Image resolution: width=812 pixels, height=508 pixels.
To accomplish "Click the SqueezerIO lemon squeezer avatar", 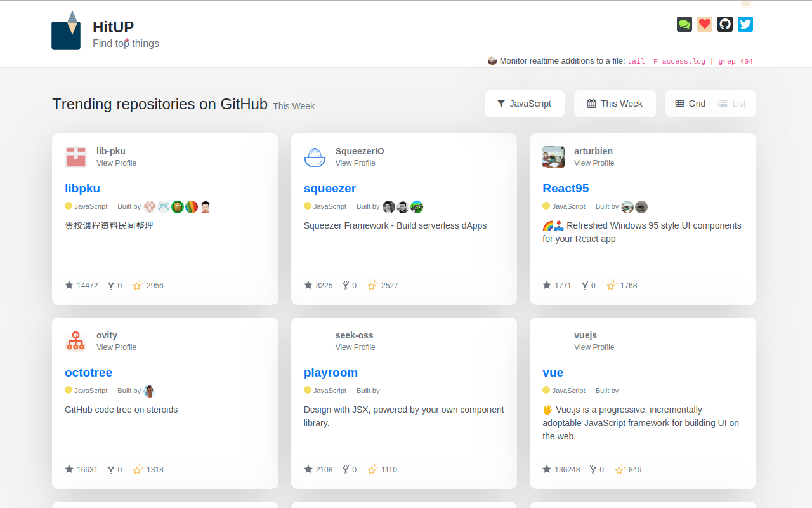I will point(315,157).
